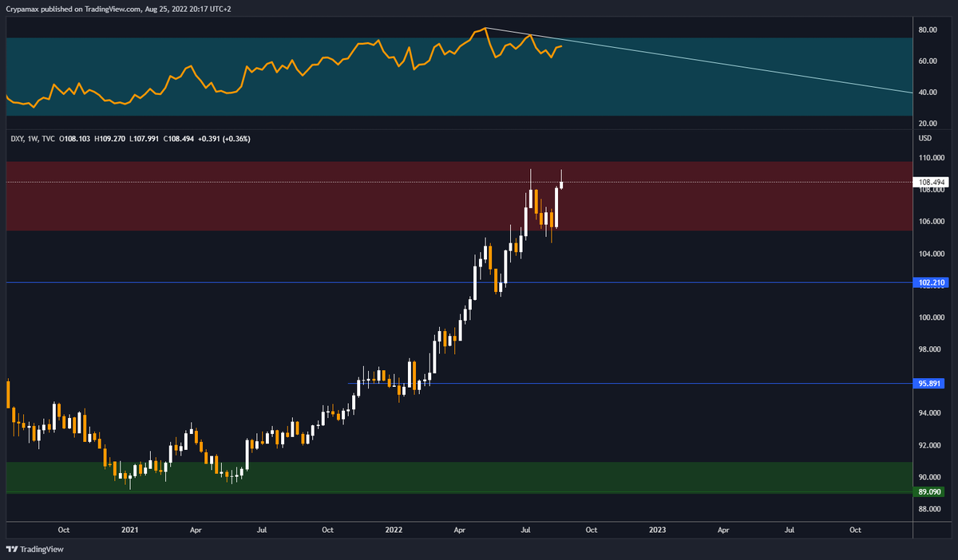
Task: Click the H109.270 high value
Action: (x=110, y=139)
